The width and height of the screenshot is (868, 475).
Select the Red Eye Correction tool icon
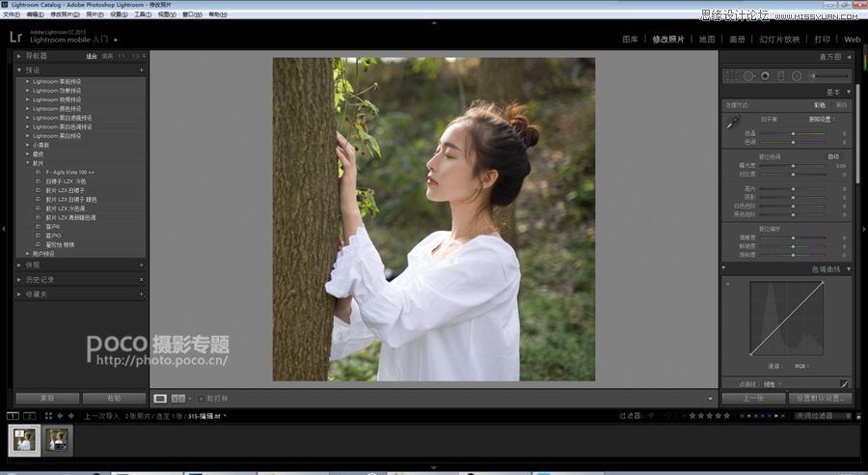click(x=765, y=76)
